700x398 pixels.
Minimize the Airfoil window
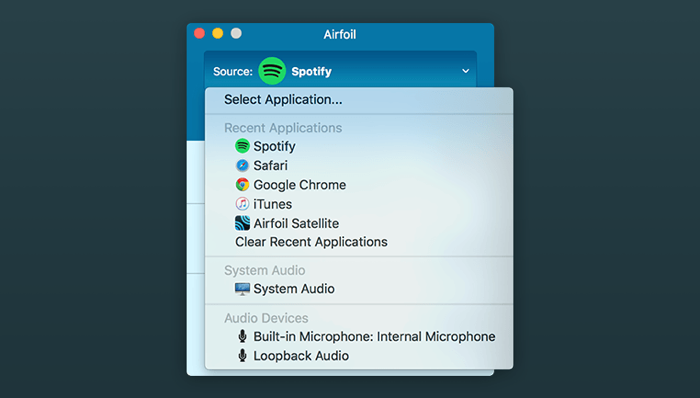point(217,33)
